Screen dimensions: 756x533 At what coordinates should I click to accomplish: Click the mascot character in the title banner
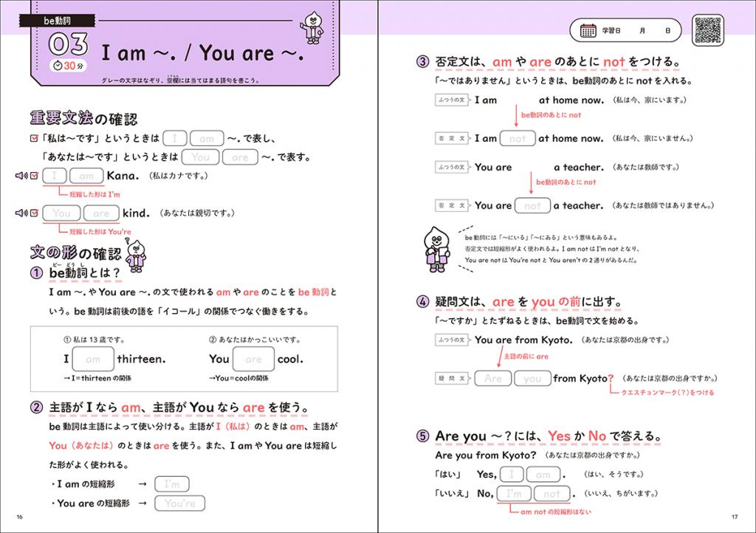pyautogui.click(x=312, y=27)
